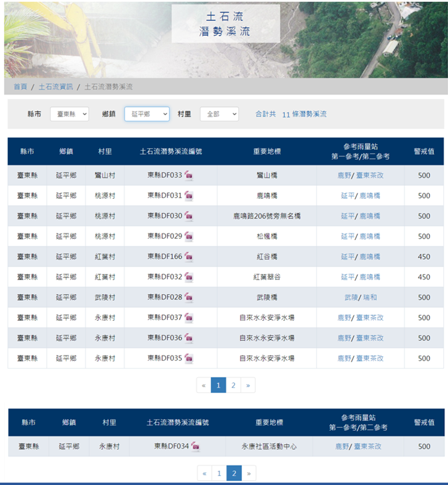Expand the 村里 dropdown showing 全部

(219, 114)
